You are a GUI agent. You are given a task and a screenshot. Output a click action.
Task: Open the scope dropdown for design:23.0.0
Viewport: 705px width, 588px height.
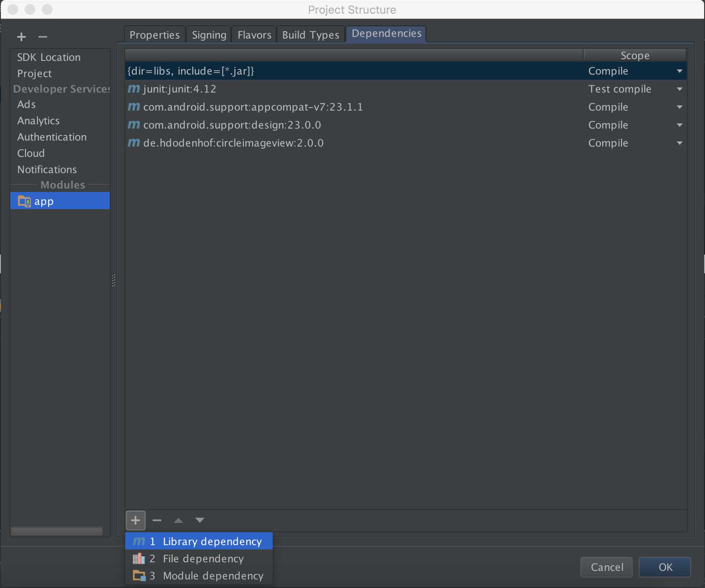(x=680, y=125)
